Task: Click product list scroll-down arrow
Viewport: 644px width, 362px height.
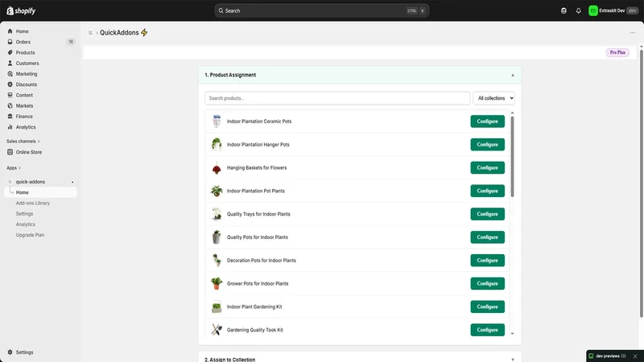Action: [x=512, y=334]
